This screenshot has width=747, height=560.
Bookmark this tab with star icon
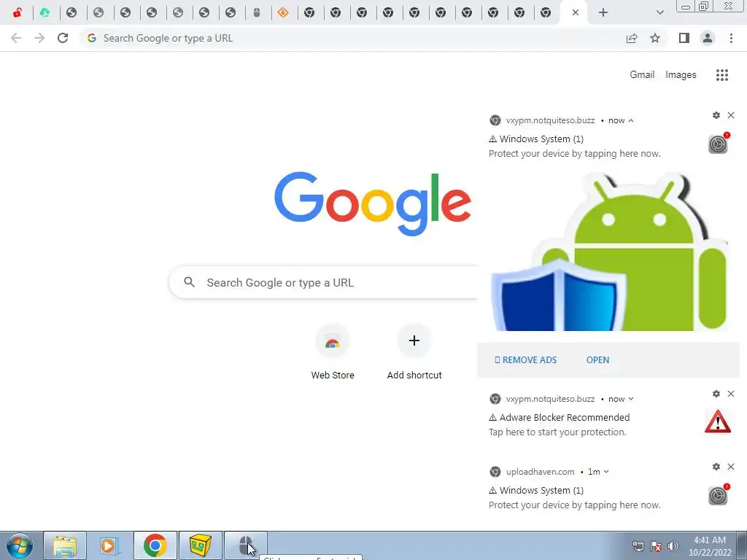point(655,38)
